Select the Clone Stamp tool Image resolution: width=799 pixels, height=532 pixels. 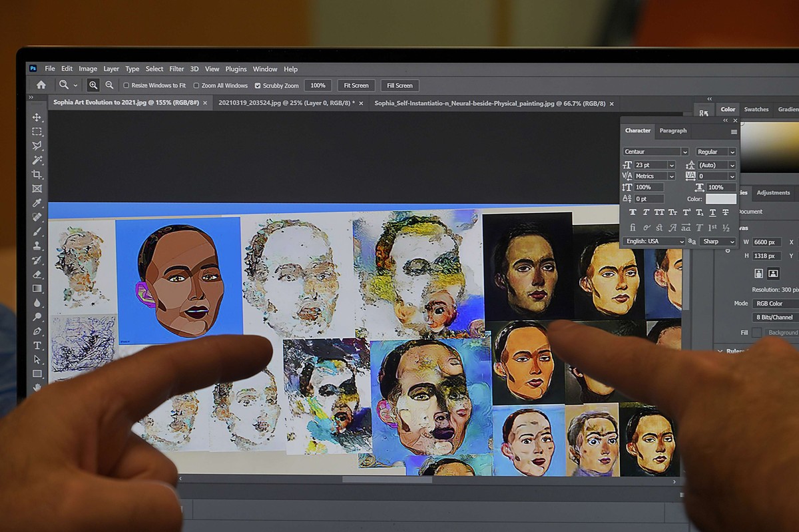coord(37,246)
